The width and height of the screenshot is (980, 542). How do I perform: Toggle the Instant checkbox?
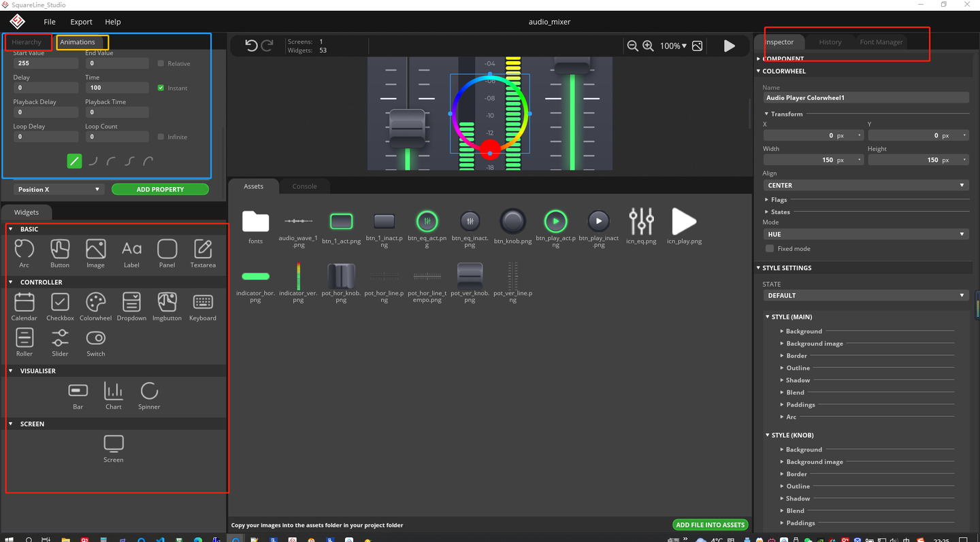[x=161, y=88]
